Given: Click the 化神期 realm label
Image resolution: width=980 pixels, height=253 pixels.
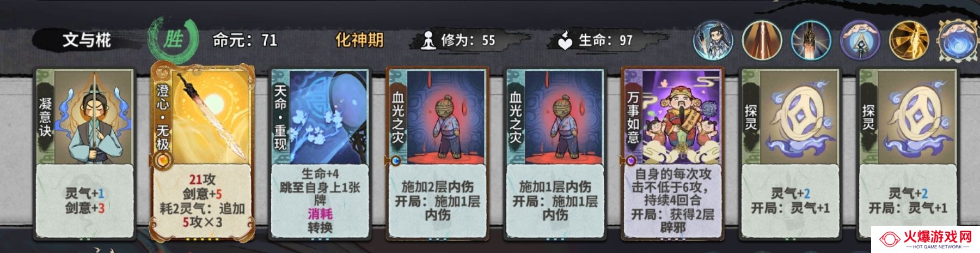Looking at the screenshot, I should point(359,40).
